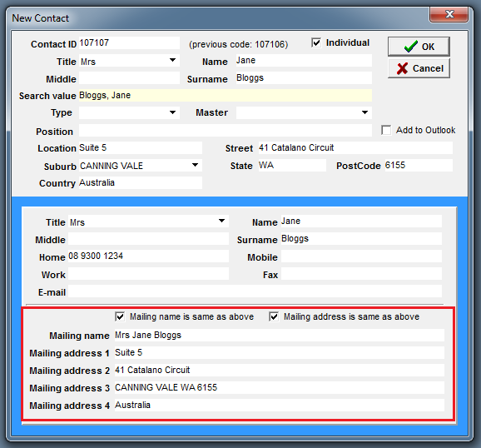
Task: Confirm with the green checkmark OK button
Action: [419, 47]
